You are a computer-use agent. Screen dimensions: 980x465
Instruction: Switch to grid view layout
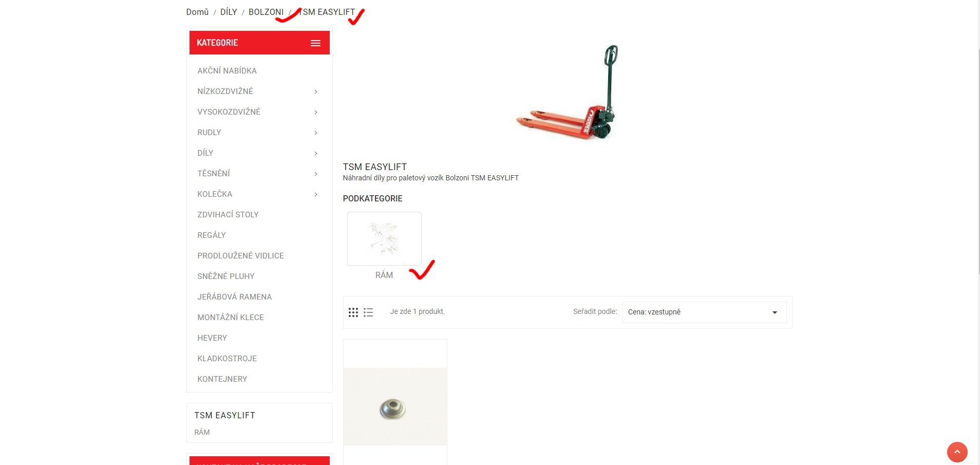pos(353,312)
